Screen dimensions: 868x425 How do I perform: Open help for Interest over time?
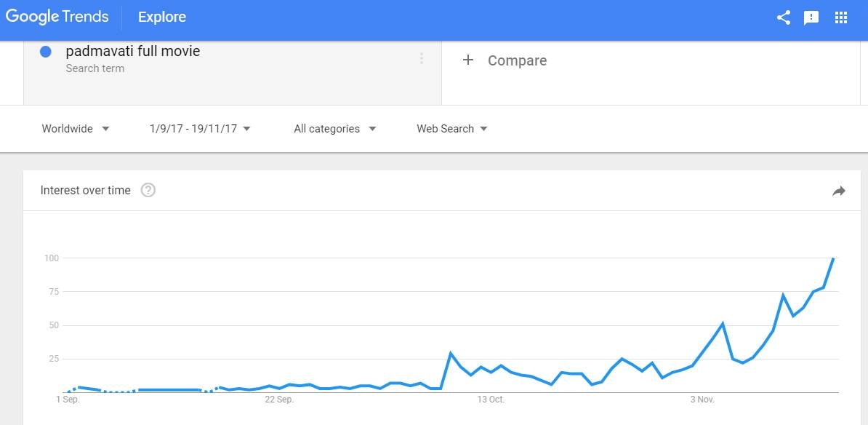(148, 190)
